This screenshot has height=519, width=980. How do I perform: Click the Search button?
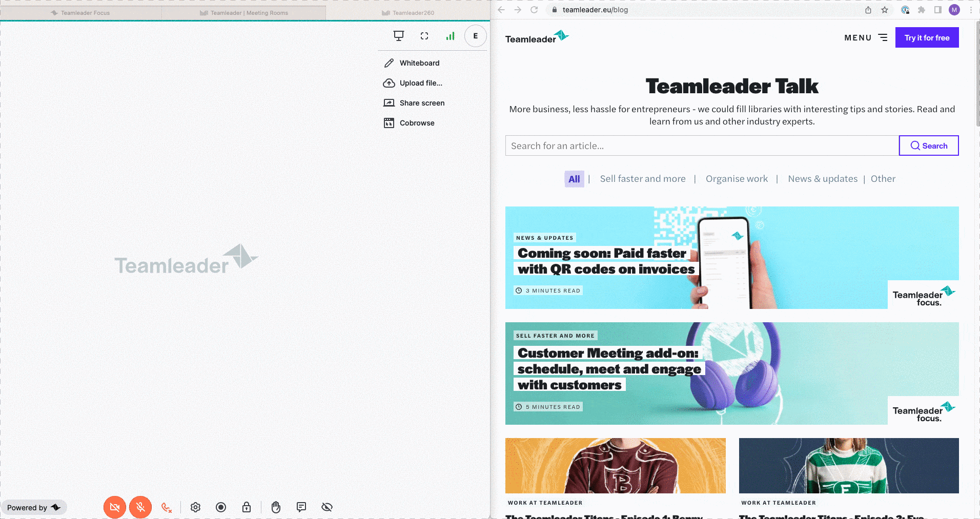click(x=929, y=146)
